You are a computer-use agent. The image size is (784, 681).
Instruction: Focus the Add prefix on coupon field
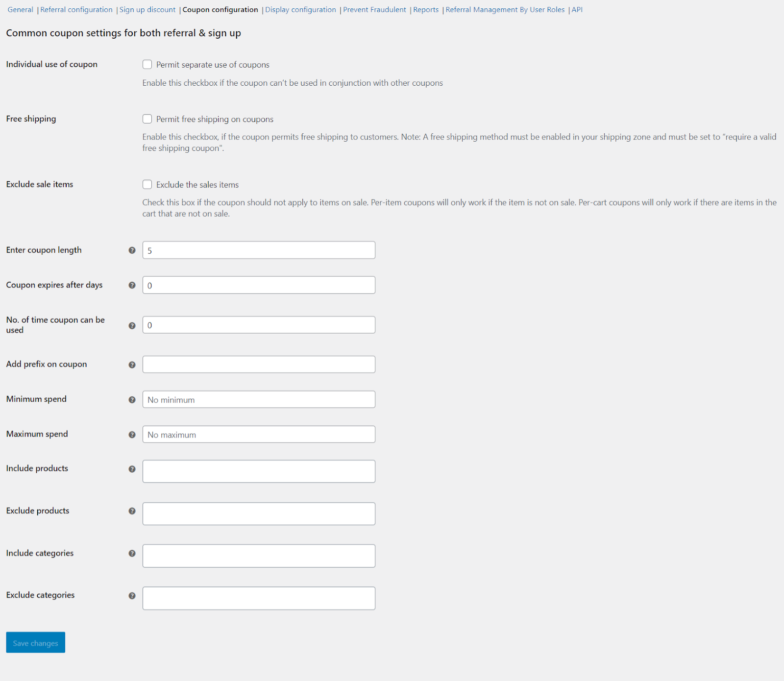(259, 365)
